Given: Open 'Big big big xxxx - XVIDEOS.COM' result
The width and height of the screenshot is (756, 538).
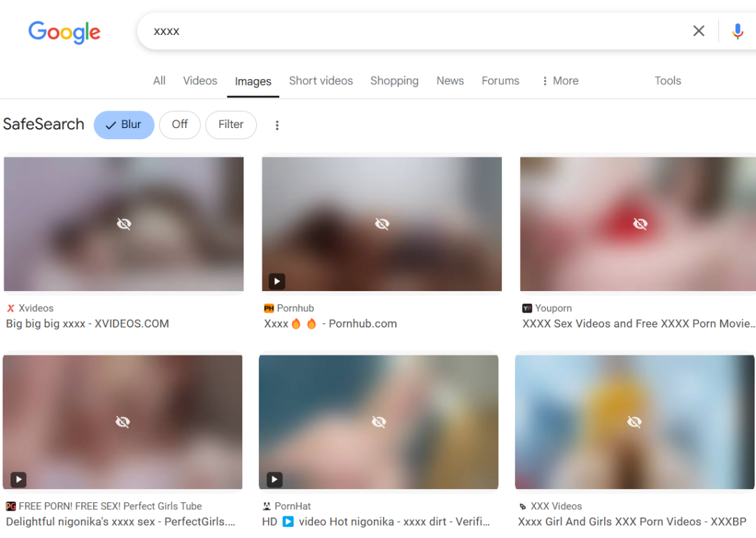Looking at the screenshot, I should point(87,323).
